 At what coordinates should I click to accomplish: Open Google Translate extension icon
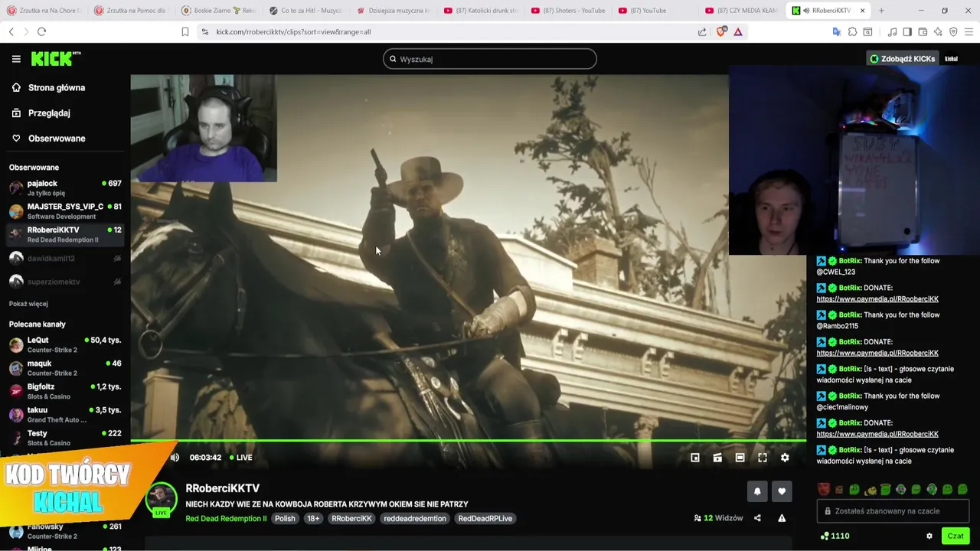836,31
